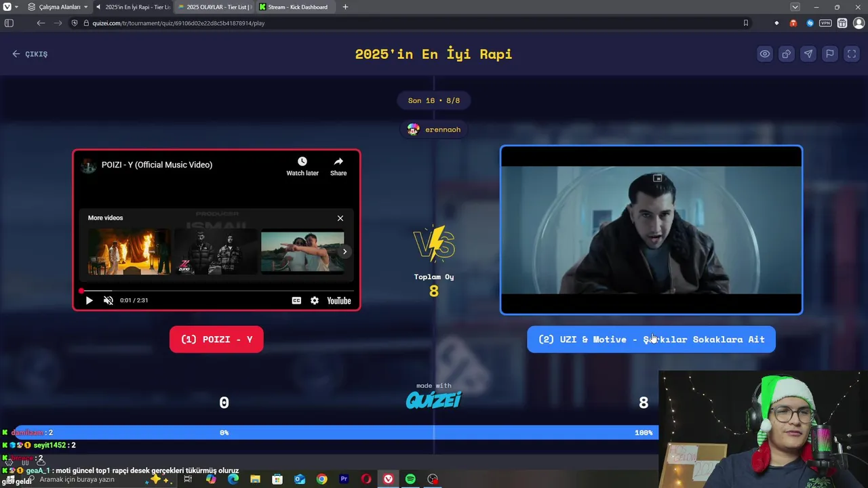This screenshot has height=488, width=868.
Task: Open Spotify from taskbar
Action: pyautogui.click(x=410, y=479)
